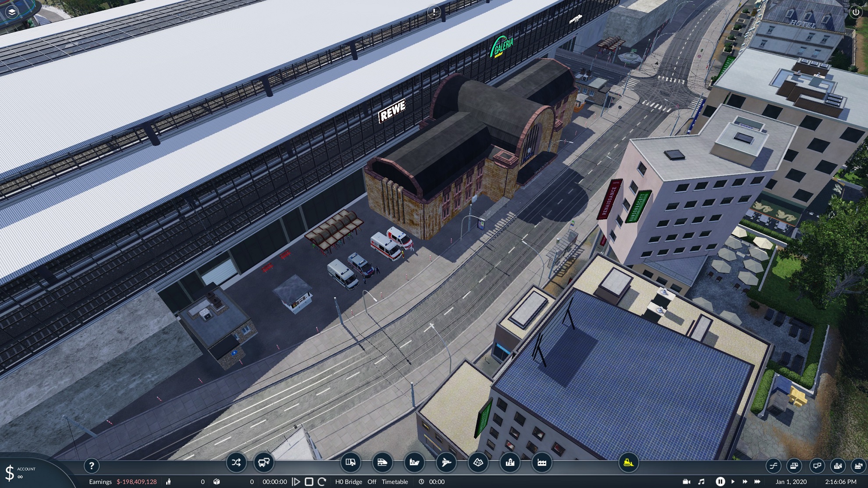Click the passenger count icon
Screen dimensions: 868x488
click(x=168, y=482)
